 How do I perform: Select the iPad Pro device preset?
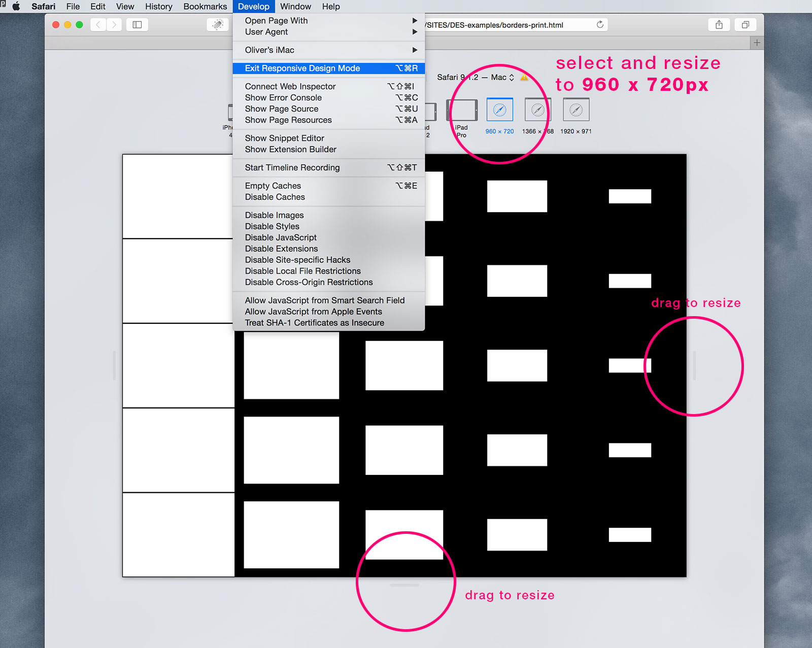(x=462, y=111)
